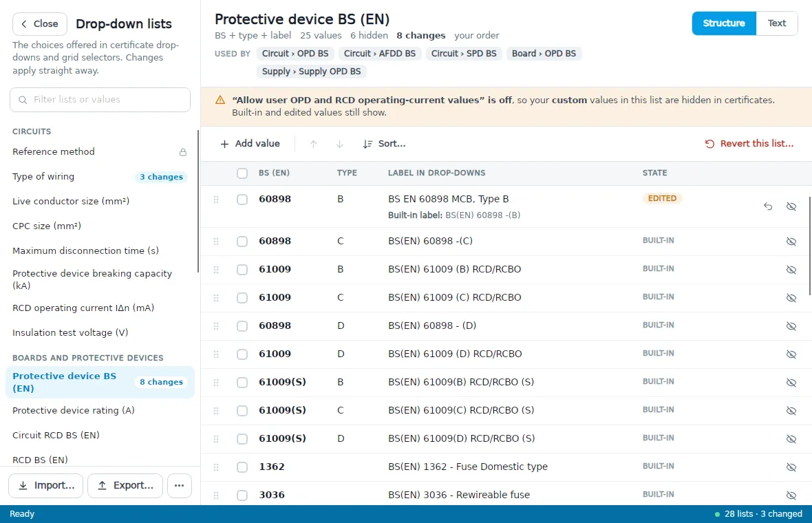Click the Filter lists or values field
This screenshot has width=812, height=523.
coord(100,100)
